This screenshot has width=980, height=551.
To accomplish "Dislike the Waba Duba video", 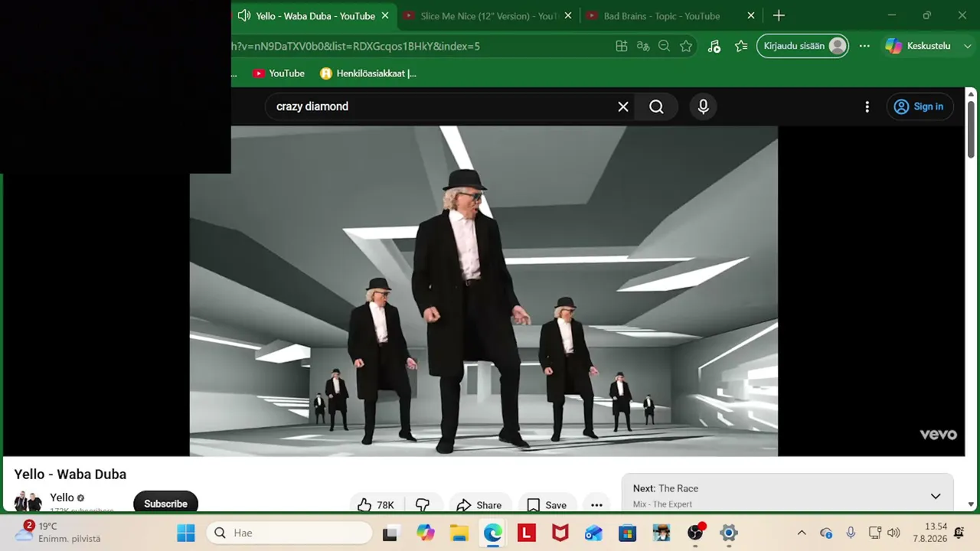I will click(x=423, y=505).
